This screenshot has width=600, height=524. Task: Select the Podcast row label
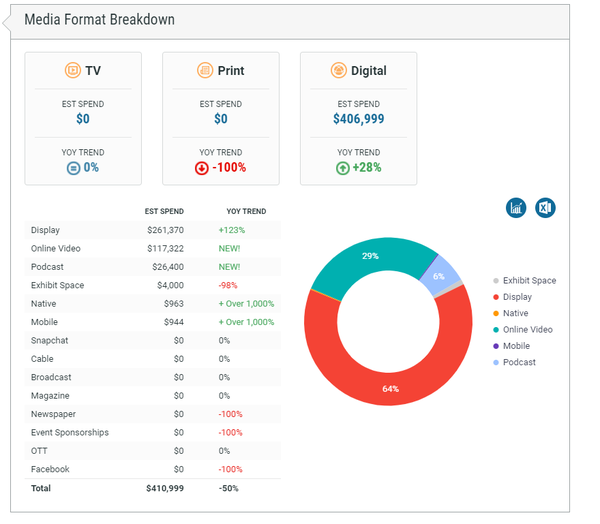(x=47, y=267)
